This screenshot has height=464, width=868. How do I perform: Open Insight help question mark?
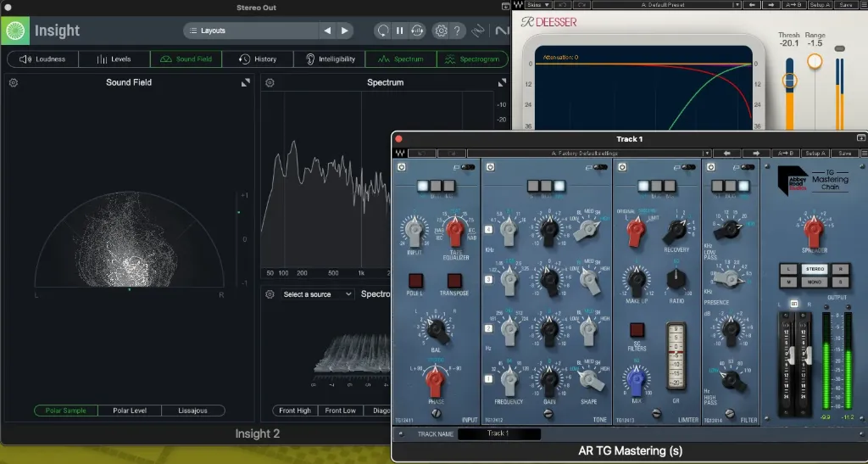click(457, 31)
